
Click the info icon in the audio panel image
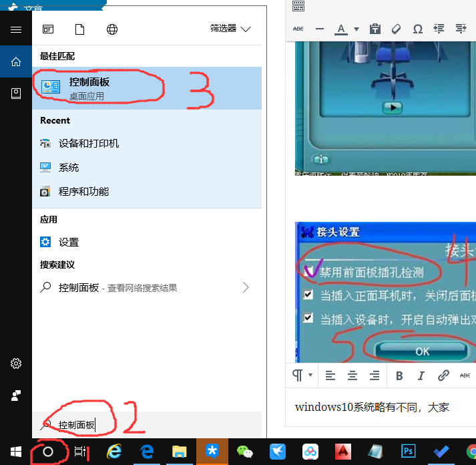(321, 159)
